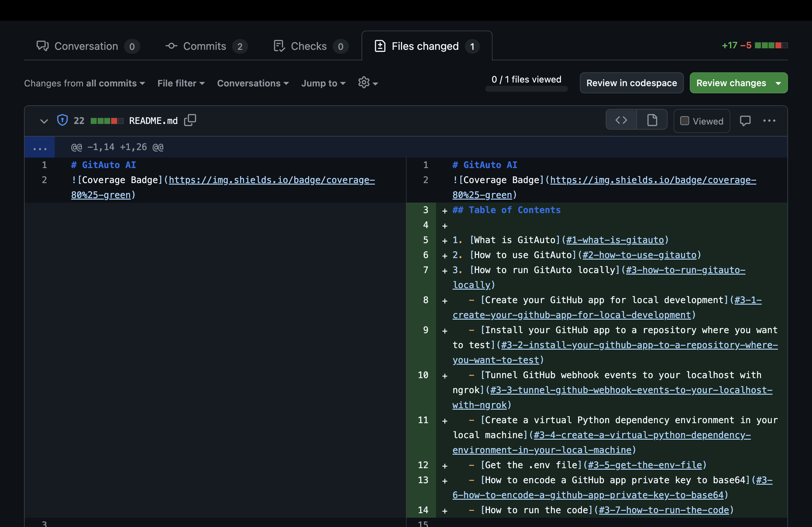Click the copy filename icon for README.md
The width and height of the screenshot is (812, 527).
(x=191, y=120)
